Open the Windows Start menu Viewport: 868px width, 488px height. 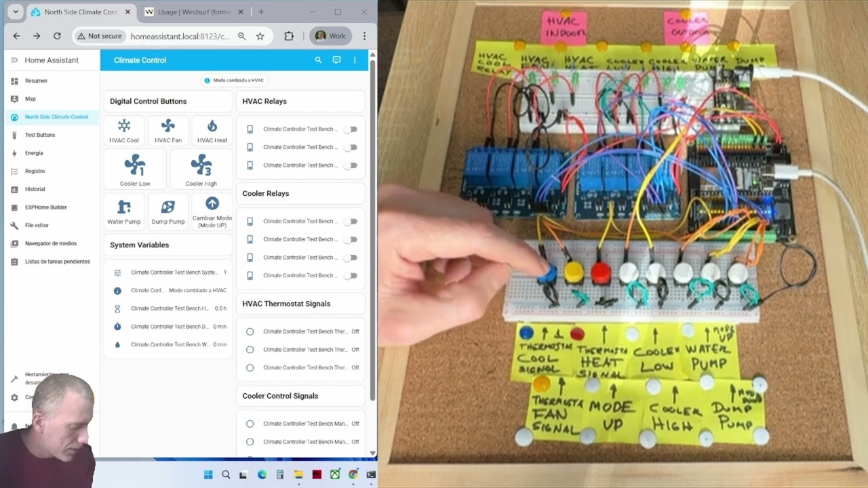(208, 475)
